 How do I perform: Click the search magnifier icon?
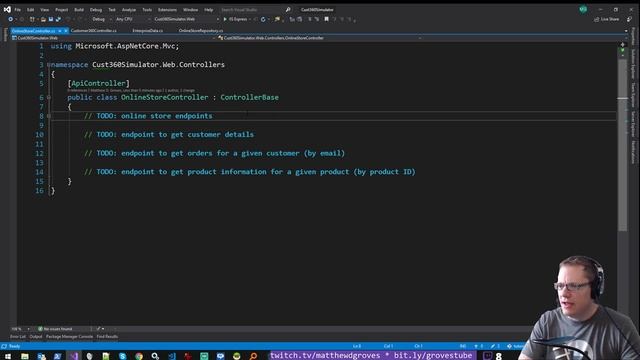(x=288, y=9)
